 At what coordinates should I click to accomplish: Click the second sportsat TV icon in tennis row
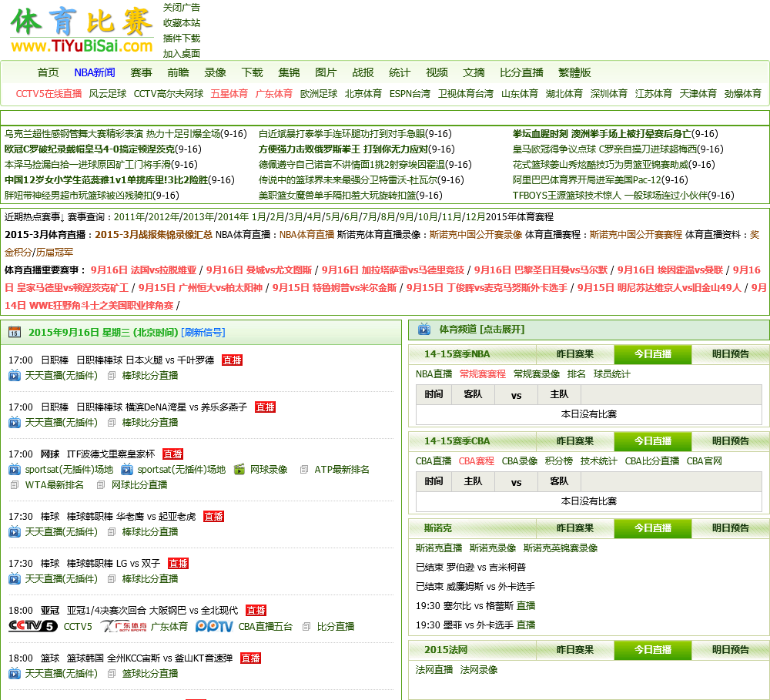tap(127, 470)
